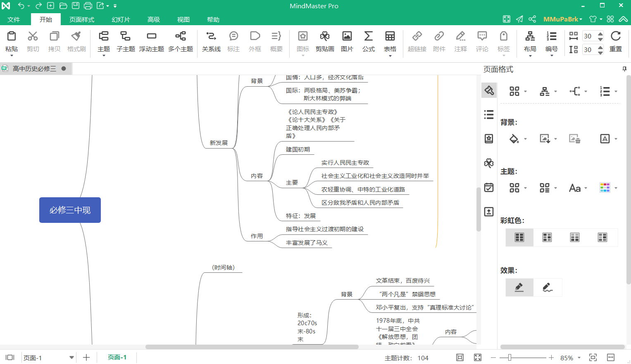The height and width of the screenshot is (364, 631).
Task: Insert a Formula (公式)
Action: (368, 41)
